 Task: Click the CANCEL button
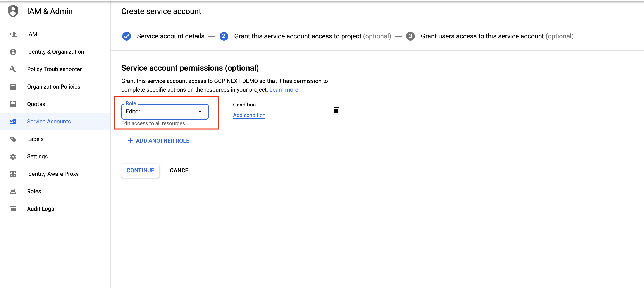[181, 170]
